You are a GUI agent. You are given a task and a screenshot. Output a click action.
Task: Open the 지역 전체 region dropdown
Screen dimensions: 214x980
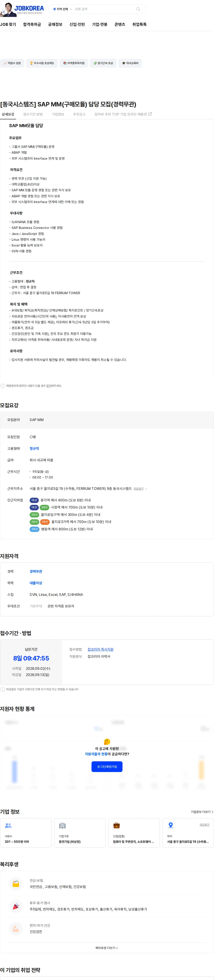coord(62,9)
